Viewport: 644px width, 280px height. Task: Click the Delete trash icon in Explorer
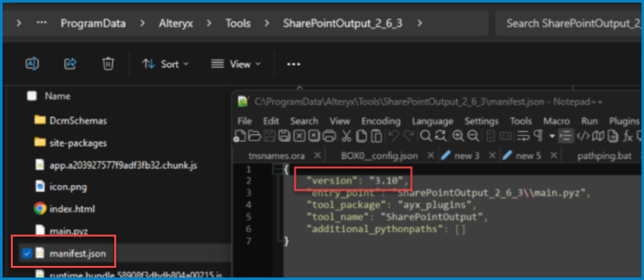click(108, 64)
